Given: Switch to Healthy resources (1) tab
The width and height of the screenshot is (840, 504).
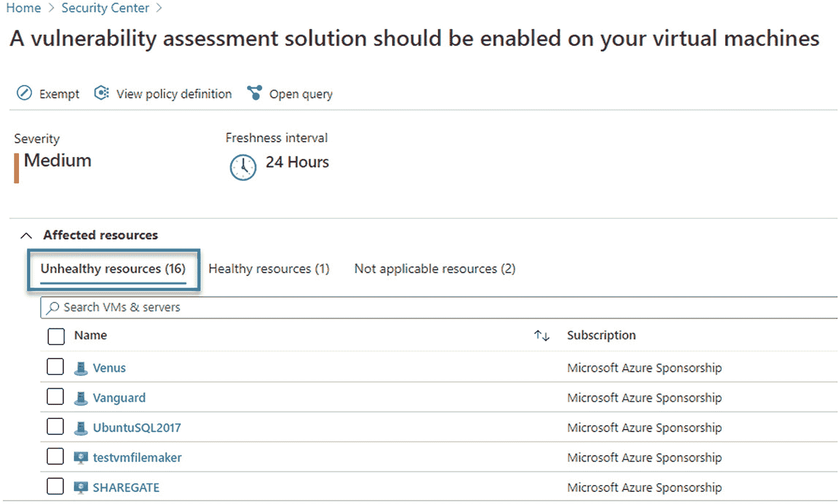Looking at the screenshot, I should [x=269, y=269].
